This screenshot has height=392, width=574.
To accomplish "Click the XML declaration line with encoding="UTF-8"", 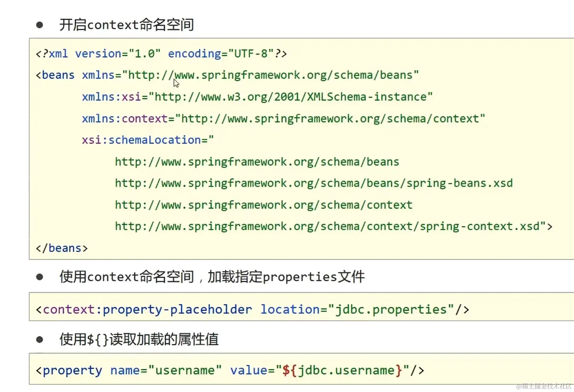I will click(161, 54).
